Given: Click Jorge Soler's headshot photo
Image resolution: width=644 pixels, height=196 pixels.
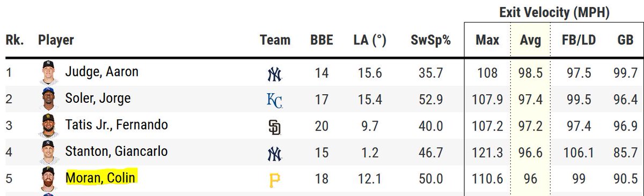Looking at the screenshot, I should 48,99.
